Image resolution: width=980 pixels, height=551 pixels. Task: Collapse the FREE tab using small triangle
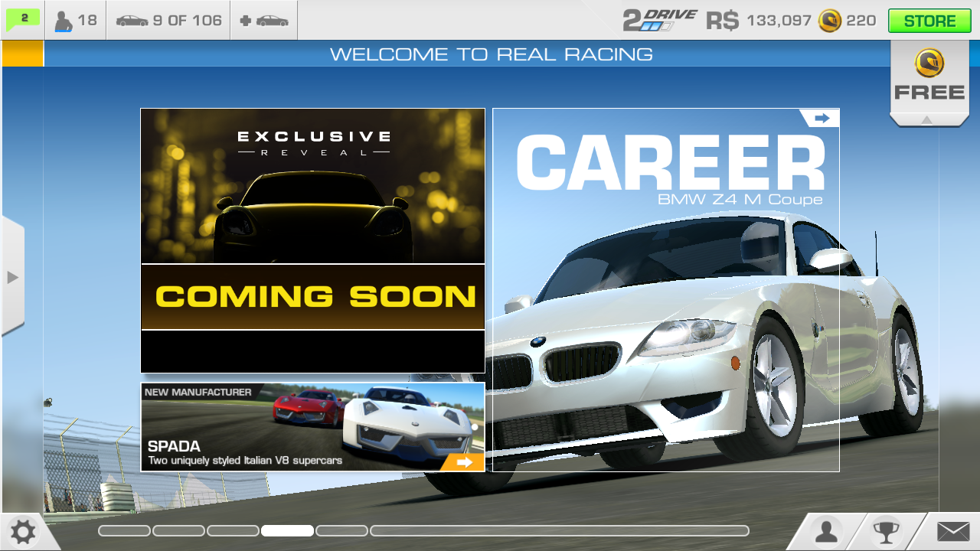tap(927, 119)
